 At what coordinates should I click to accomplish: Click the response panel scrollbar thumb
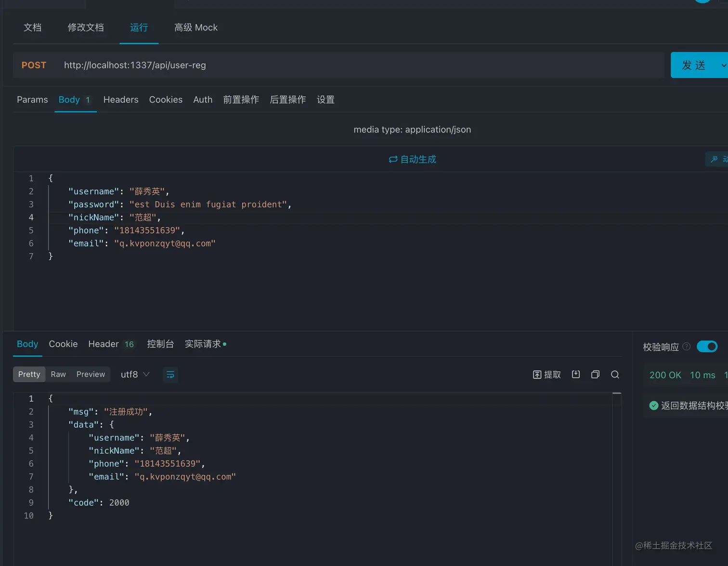[617, 393]
